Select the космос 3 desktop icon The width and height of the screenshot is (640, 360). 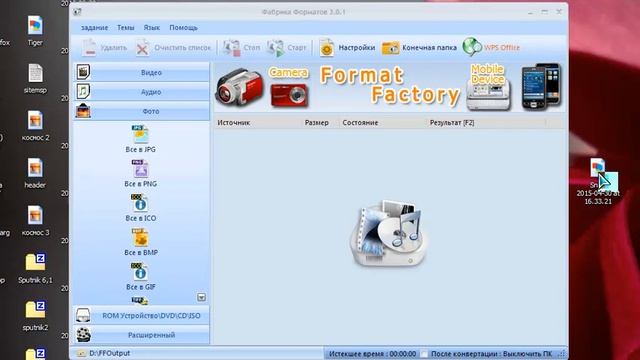(x=35, y=221)
